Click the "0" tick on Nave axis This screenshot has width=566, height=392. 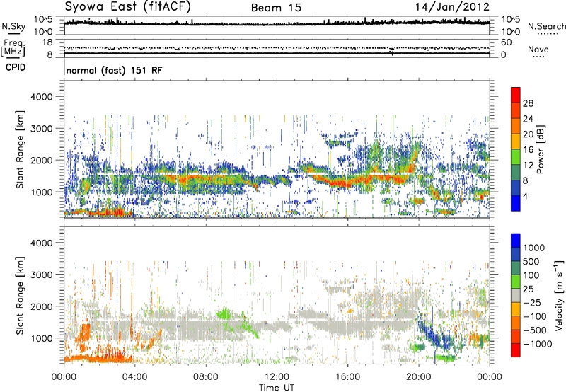click(x=503, y=55)
